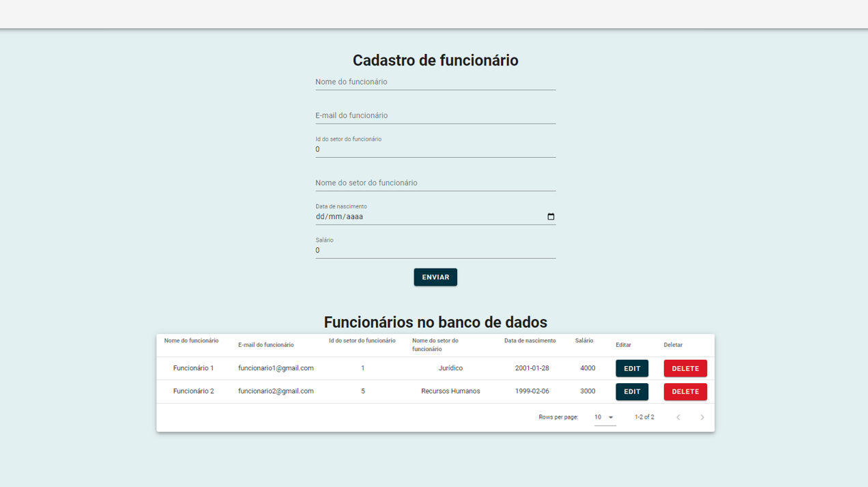Viewport: 868px width, 487px height.
Task: Select the funcionario1@gmail.com cell
Action: click(276, 368)
